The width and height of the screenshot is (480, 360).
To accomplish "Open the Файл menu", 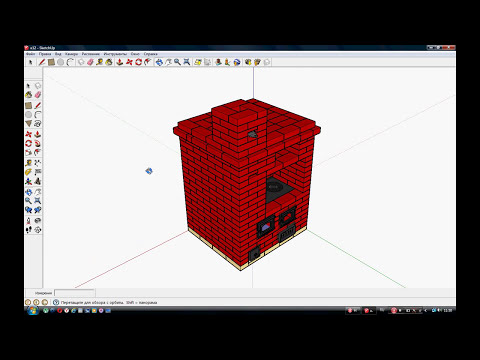I will [30, 54].
